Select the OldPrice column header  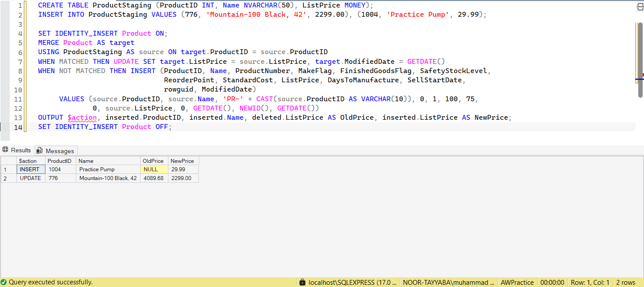[154, 161]
